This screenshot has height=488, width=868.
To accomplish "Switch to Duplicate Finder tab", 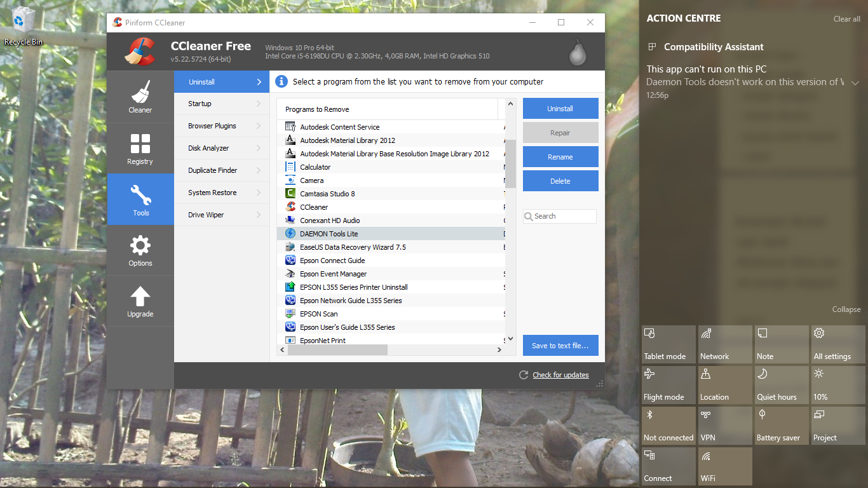I will (x=222, y=170).
